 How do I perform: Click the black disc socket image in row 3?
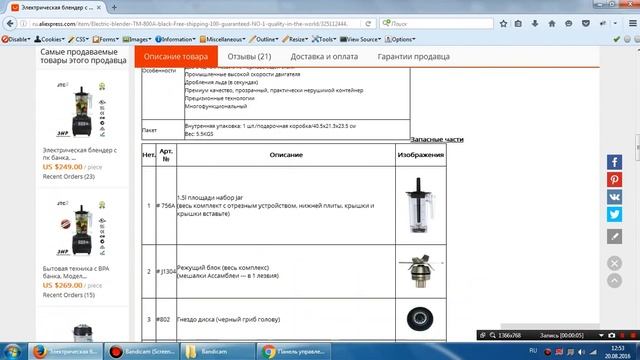[420, 319]
